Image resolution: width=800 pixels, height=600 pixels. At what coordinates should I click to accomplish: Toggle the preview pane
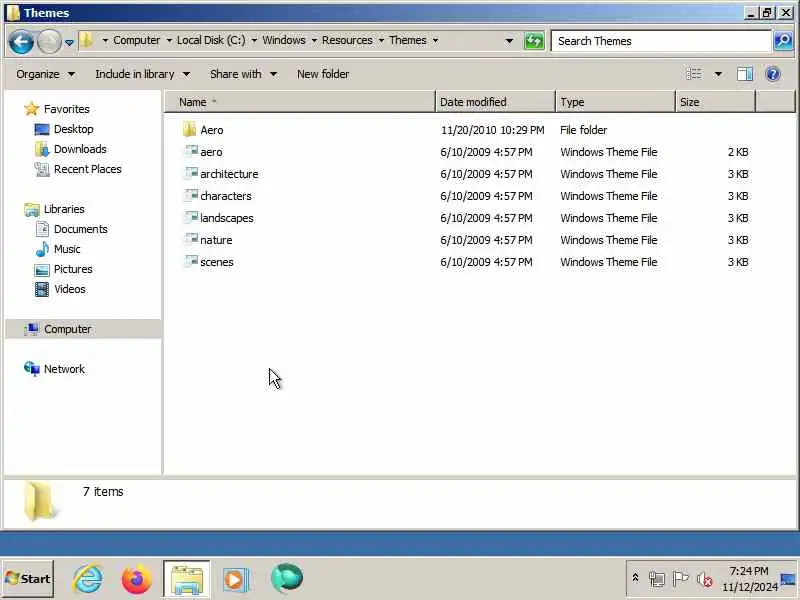744,74
